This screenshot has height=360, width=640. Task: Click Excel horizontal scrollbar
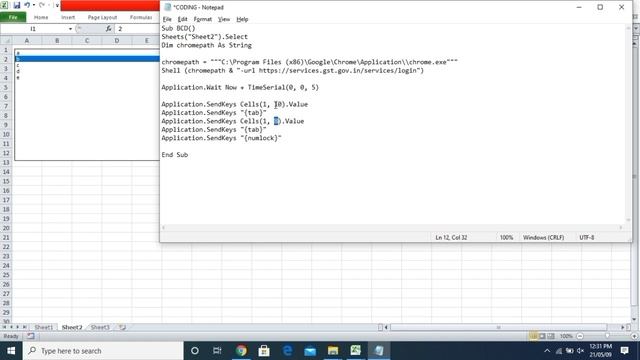coord(498,327)
